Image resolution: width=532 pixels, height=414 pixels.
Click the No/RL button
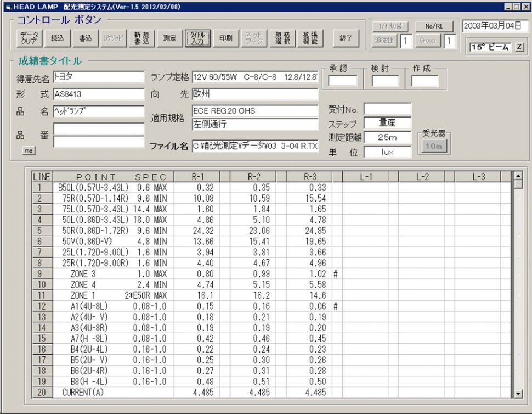point(434,26)
